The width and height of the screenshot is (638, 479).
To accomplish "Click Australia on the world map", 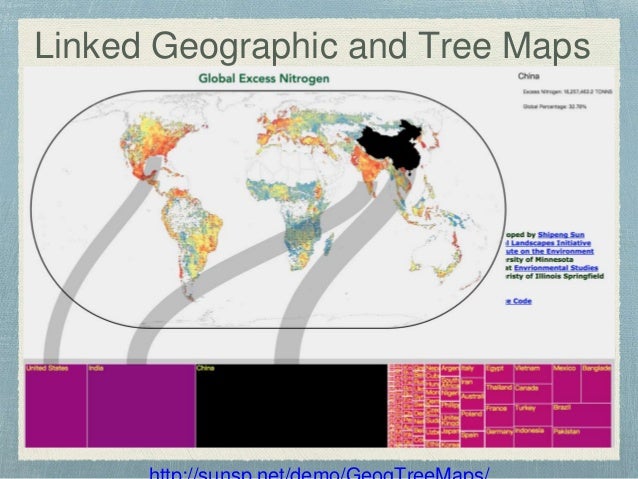I will point(437,258).
